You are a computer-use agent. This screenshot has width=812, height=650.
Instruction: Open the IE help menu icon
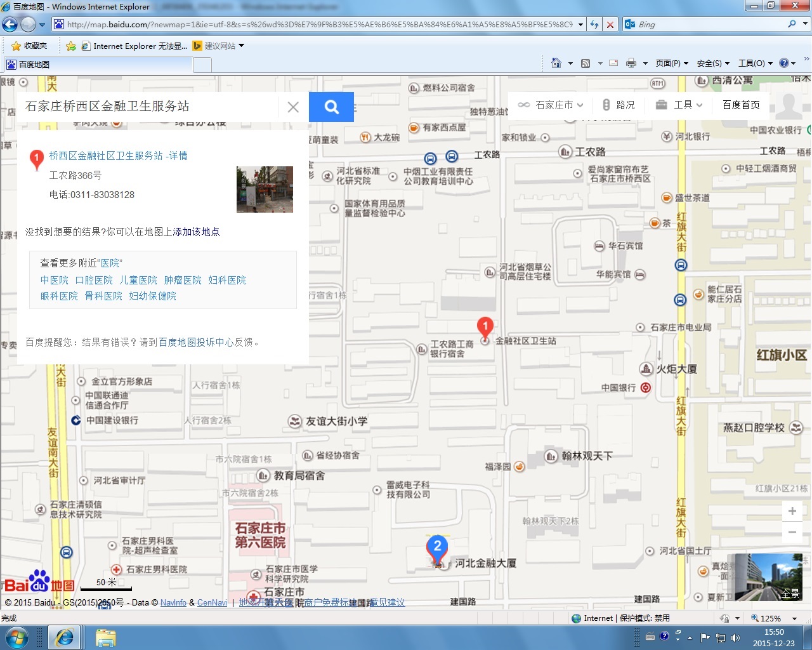(x=784, y=63)
